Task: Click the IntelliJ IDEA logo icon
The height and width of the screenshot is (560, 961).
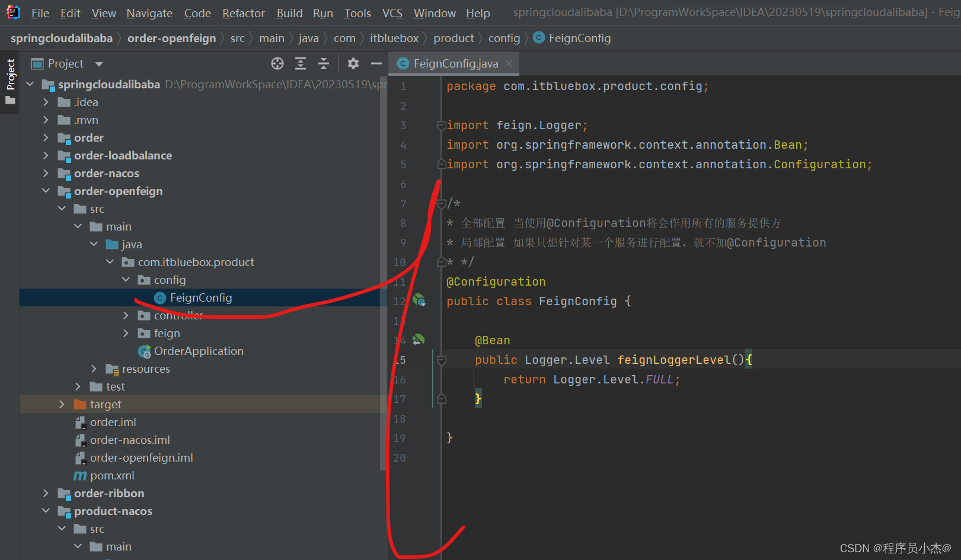Action: (13, 12)
